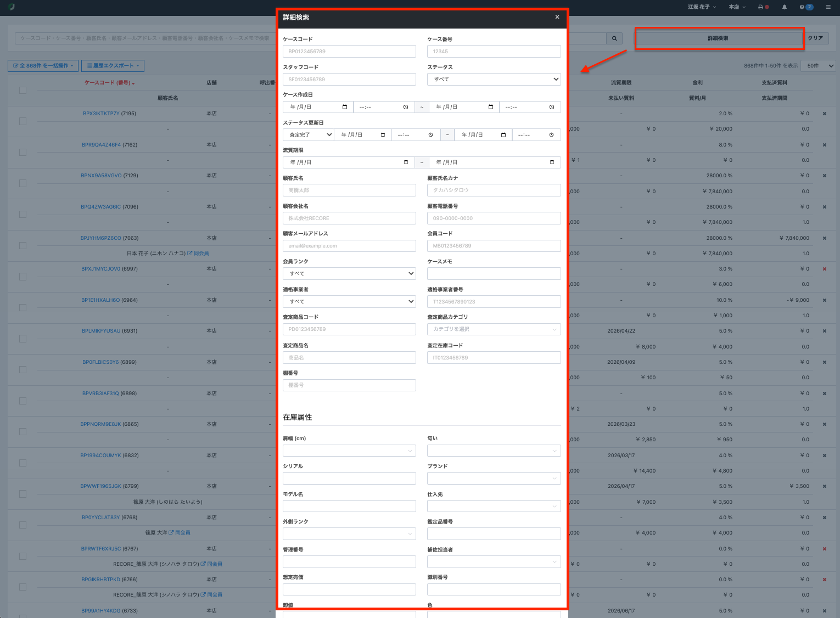This screenshot has height=618, width=840.
Task: Open the 会員ランク dropdown
Action: 349,273
